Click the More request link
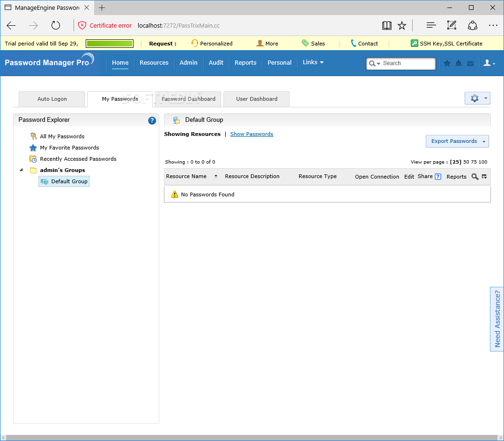 point(267,44)
